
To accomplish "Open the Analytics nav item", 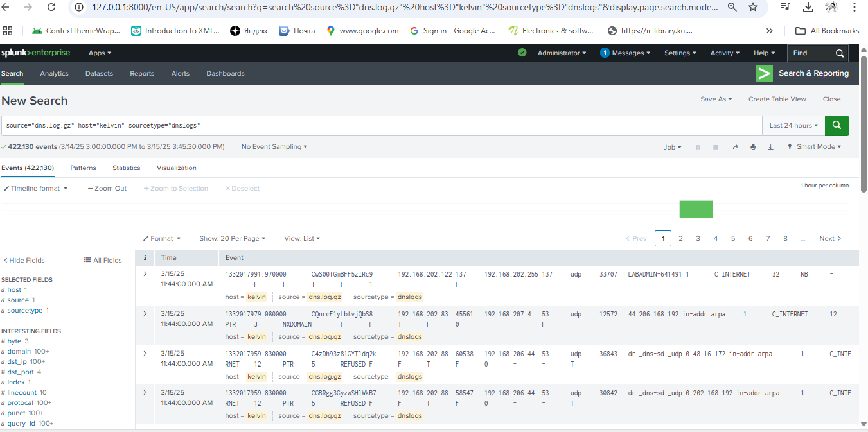I will 54,73.
